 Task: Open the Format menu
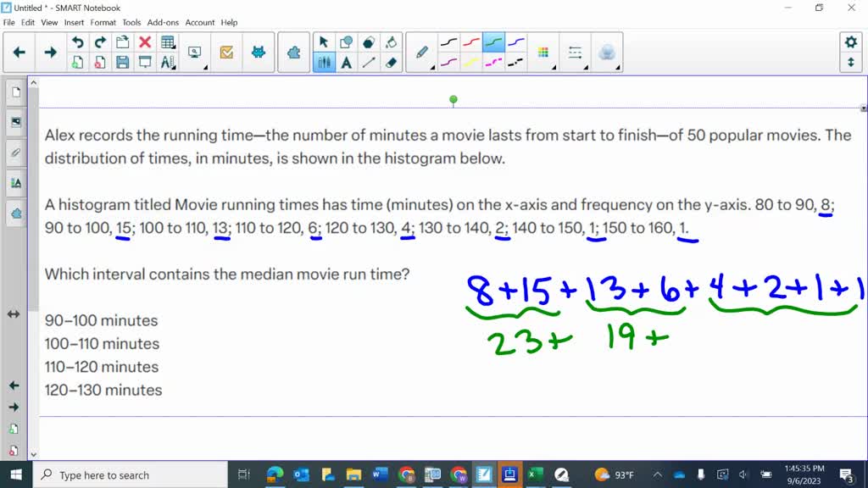point(103,23)
